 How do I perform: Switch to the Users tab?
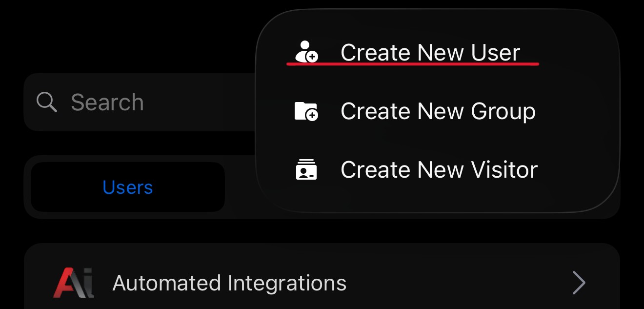[128, 187]
